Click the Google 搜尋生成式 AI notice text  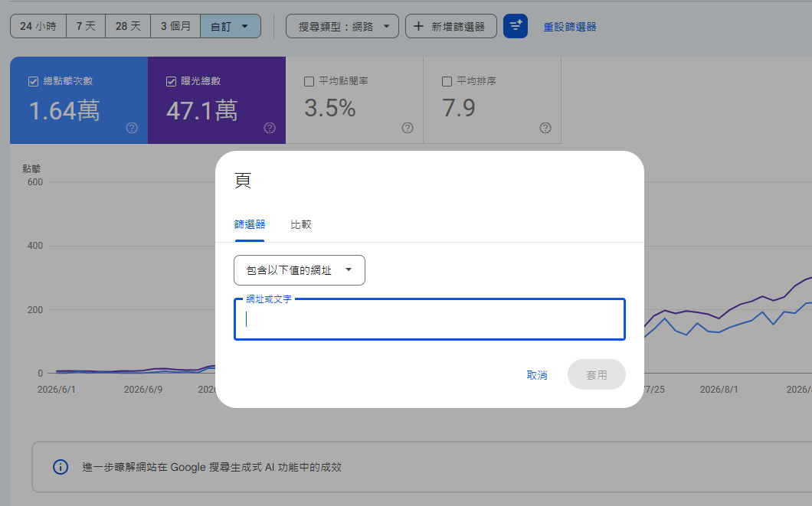(x=211, y=467)
